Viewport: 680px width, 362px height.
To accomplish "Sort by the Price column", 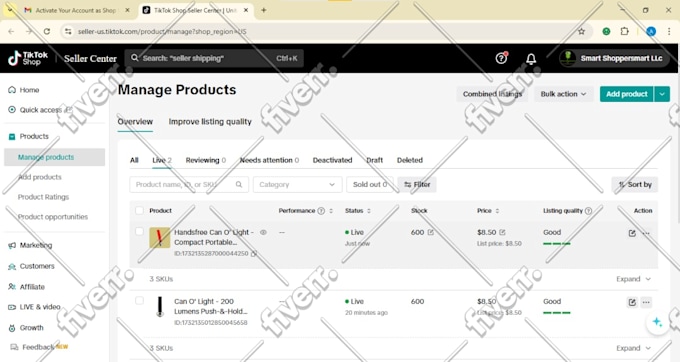I will pos(497,211).
